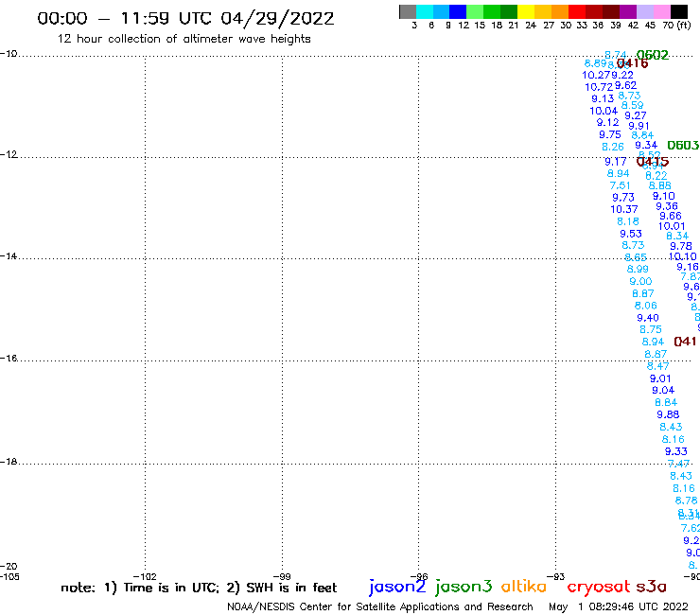Pick the purple 42 ft legend swatch
The image size is (700, 615).
coord(628,11)
